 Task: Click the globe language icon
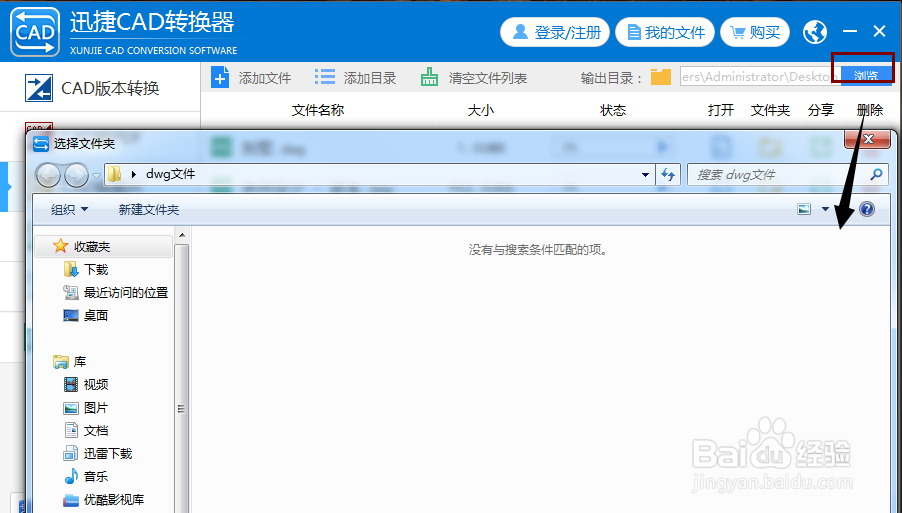[815, 32]
